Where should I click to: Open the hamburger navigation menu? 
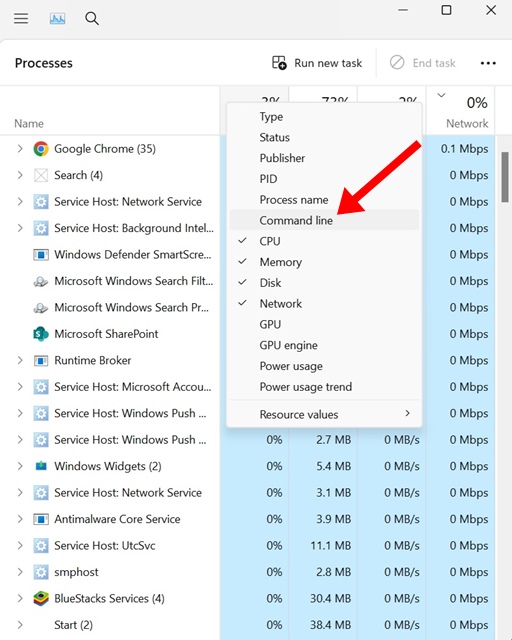[21, 18]
